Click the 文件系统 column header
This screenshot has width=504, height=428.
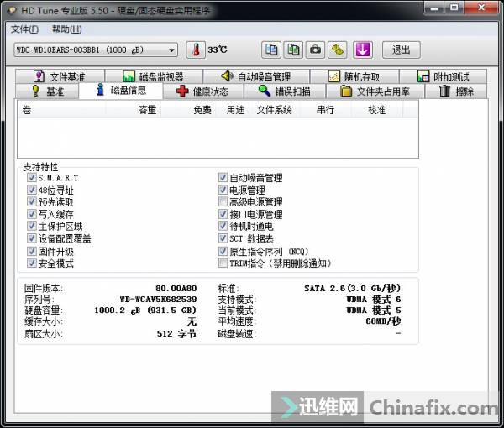pos(275,110)
